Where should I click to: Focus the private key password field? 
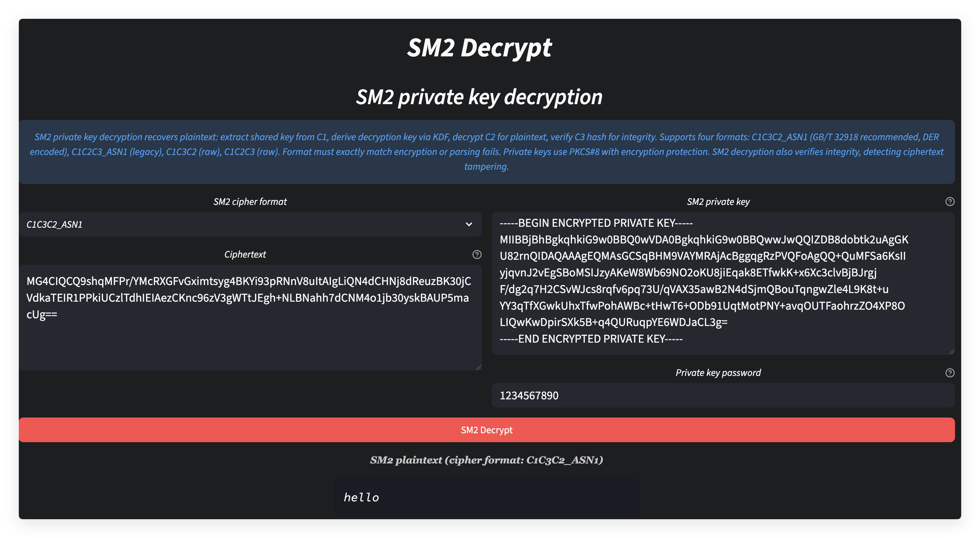[x=723, y=395]
